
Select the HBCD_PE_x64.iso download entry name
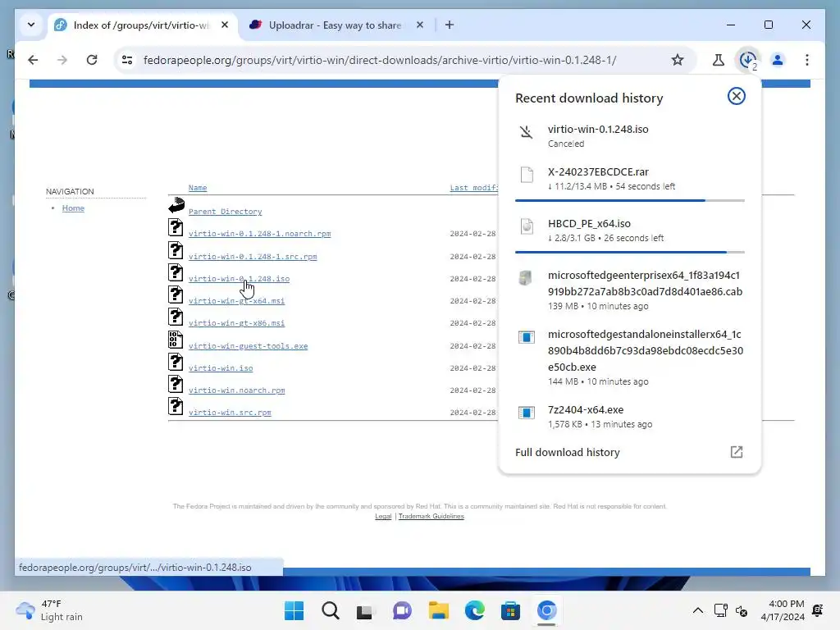pyautogui.click(x=589, y=223)
